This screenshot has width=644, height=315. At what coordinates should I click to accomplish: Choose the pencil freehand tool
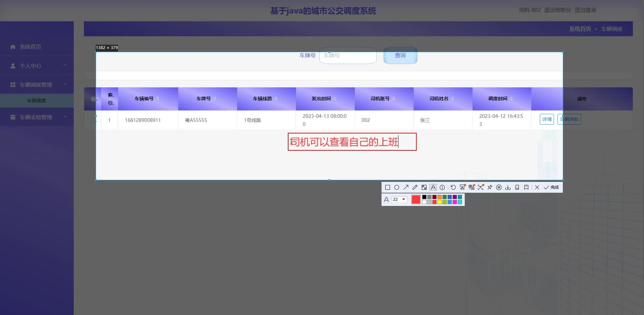[x=415, y=187]
